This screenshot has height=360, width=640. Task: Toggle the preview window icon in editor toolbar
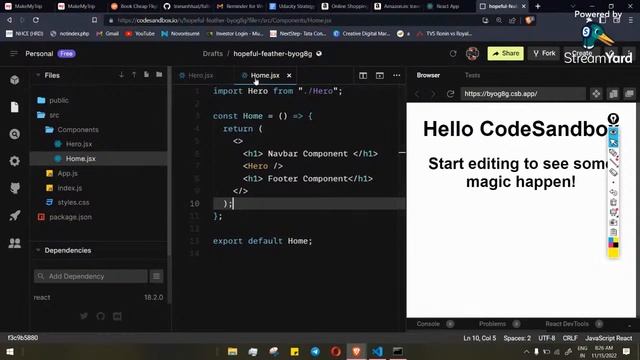click(x=380, y=76)
